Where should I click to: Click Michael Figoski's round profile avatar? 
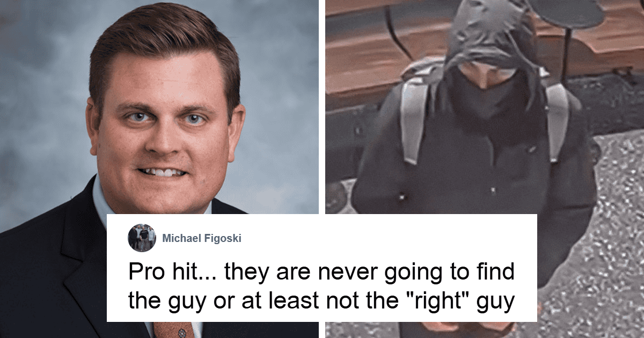[142, 238]
